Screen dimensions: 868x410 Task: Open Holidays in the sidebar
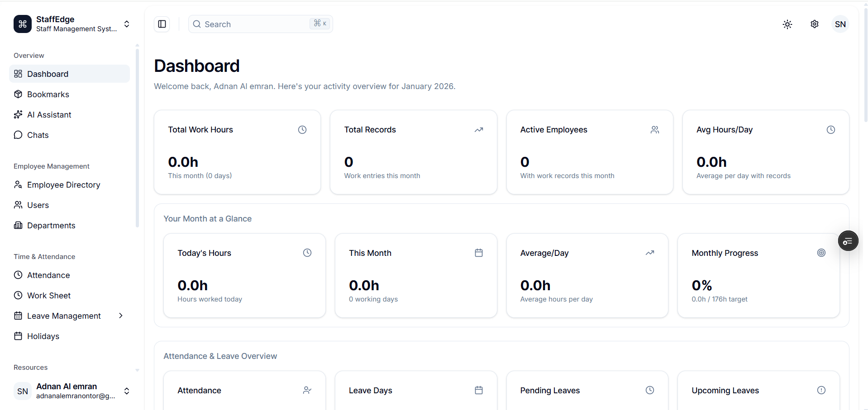point(69,336)
